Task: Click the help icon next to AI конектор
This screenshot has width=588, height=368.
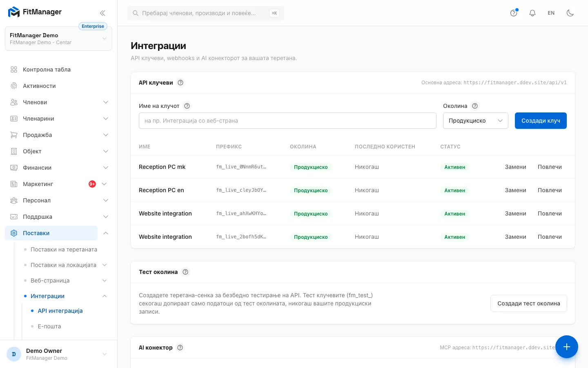Action: 180,348
